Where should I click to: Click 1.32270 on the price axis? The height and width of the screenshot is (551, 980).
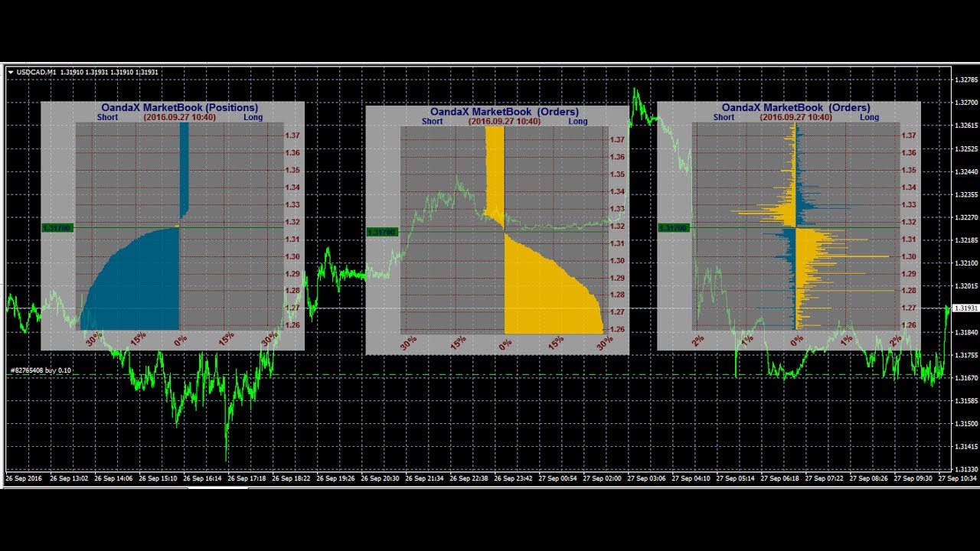[965, 217]
